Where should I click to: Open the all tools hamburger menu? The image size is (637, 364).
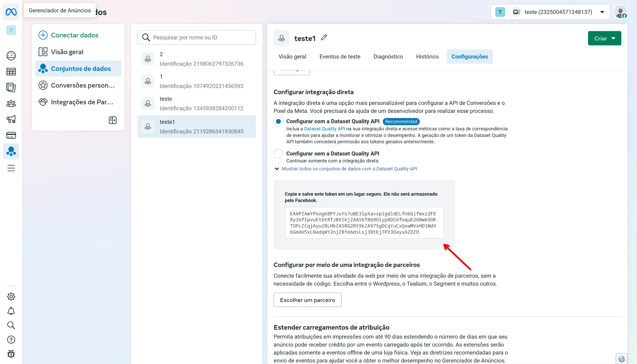[11, 168]
